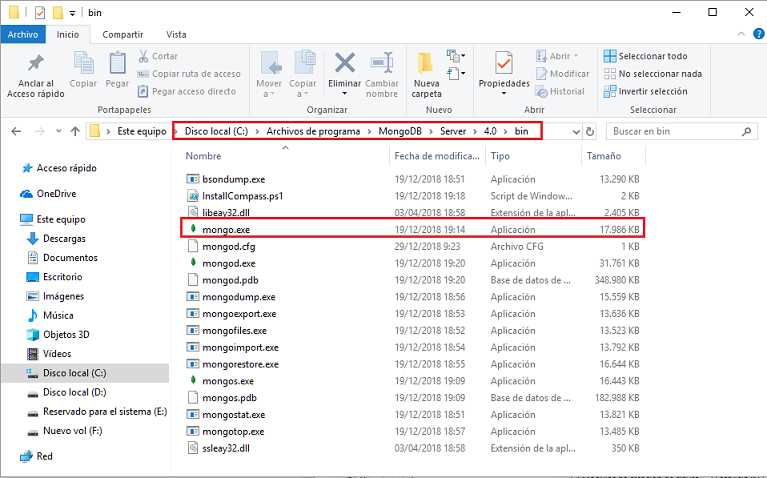Select Imágenes in navigation pane
Viewport: 767px width, 478px height.
[x=63, y=296]
